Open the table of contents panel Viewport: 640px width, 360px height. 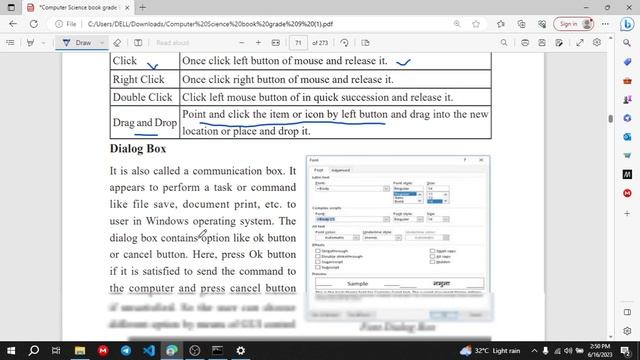10,42
